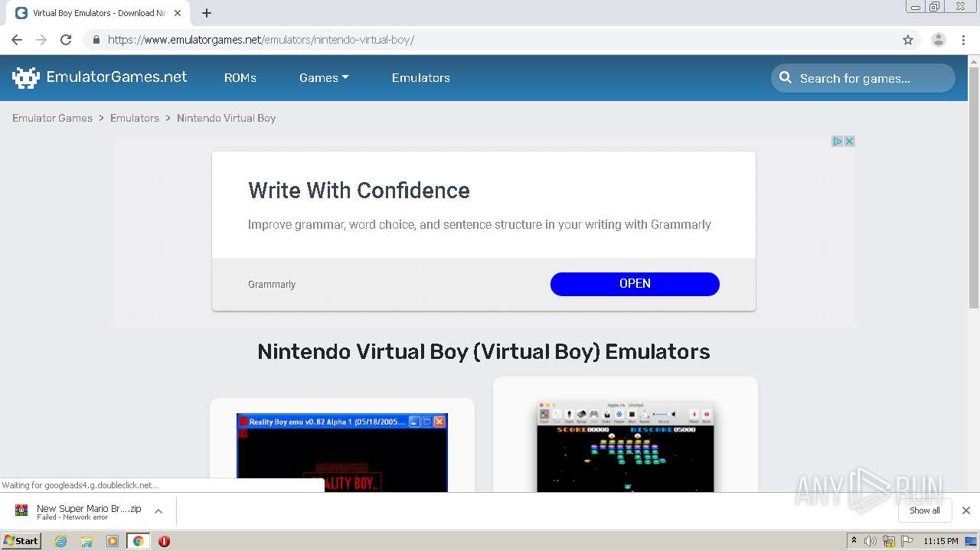Focus the Search for games field

click(x=864, y=78)
